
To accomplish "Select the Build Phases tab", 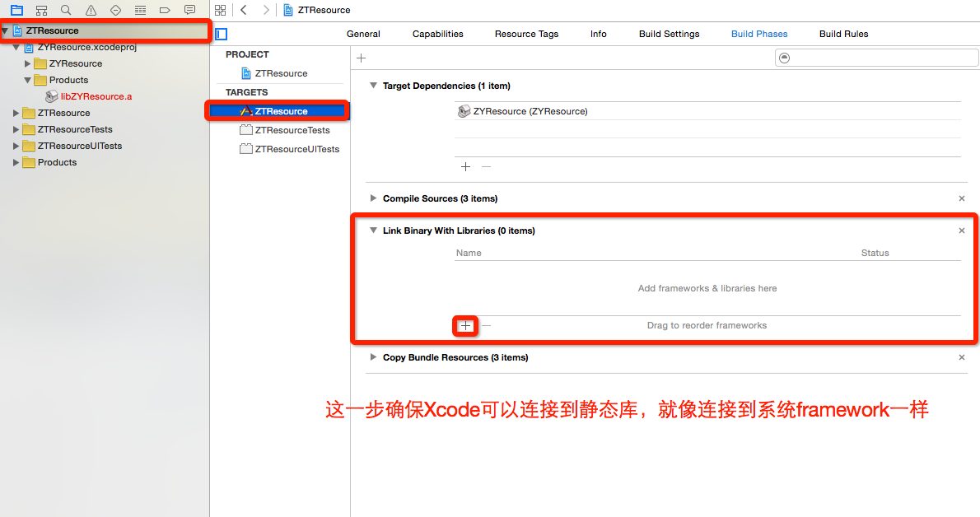I will pos(759,34).
